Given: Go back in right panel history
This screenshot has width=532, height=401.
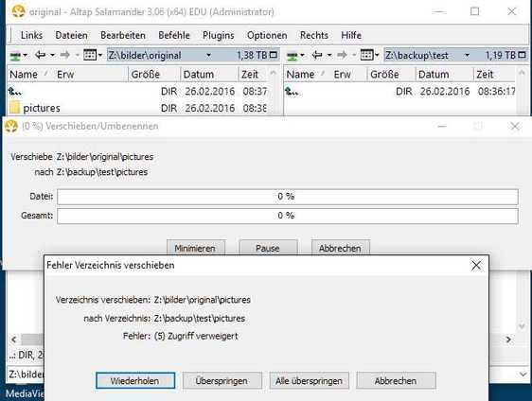Looking at the screenshot, I should (x=317, y=55).
